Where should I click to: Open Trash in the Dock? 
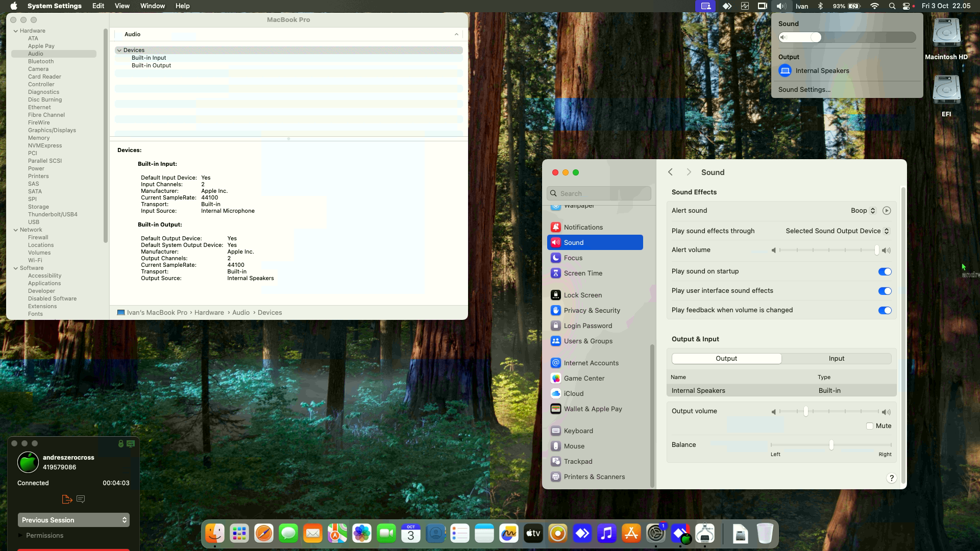pyautogui.click(x=765, y=534)
